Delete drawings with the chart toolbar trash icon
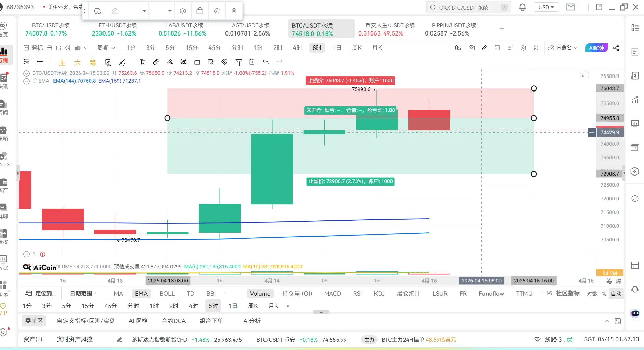644x350 pixels. (x=252, y=62)
